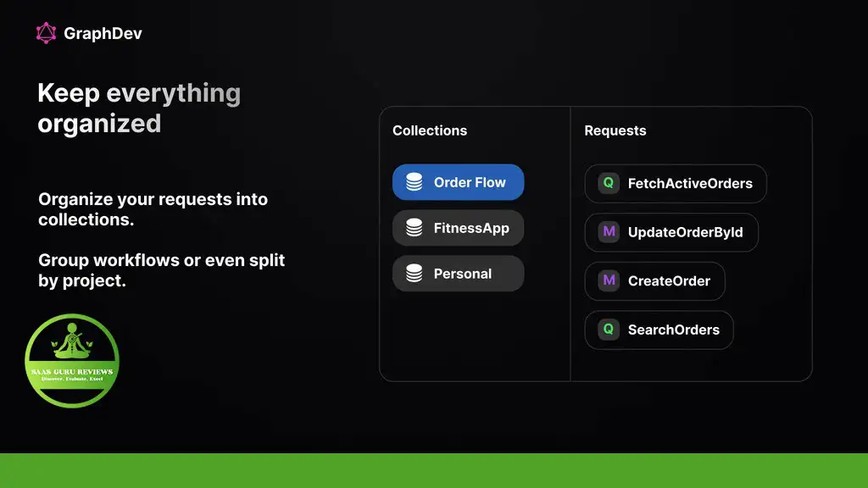Click the 'Keep everything organized' headline
This screenshot has height=488, width=868.
click(139, 108)
